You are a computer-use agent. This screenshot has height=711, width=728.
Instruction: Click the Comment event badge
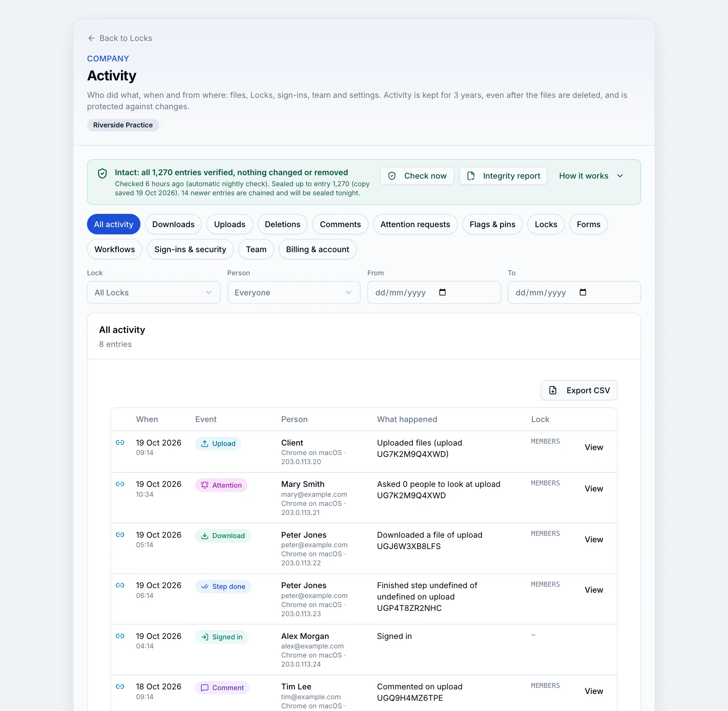click(x=223, y=688)
